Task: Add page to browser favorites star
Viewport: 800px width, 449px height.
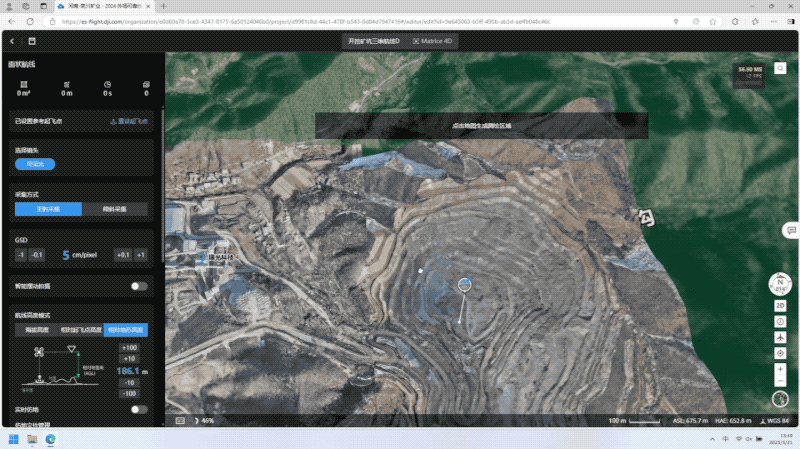Action: coord(713,21)
